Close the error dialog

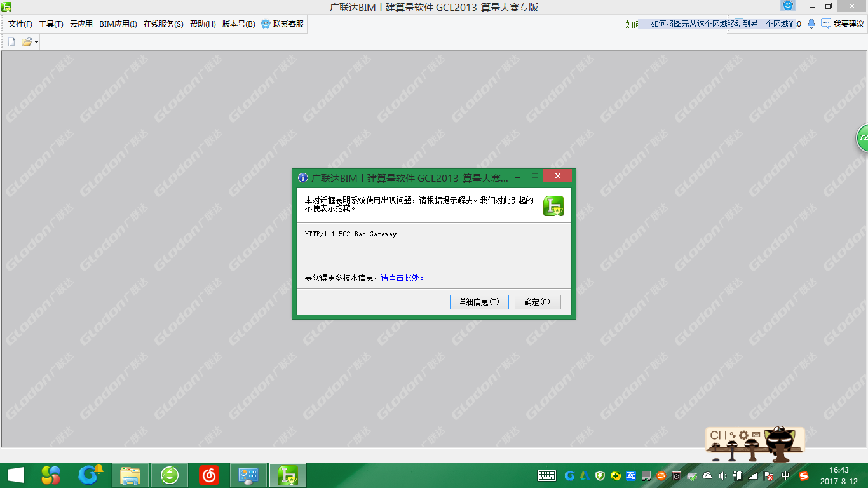click(557, 176)
